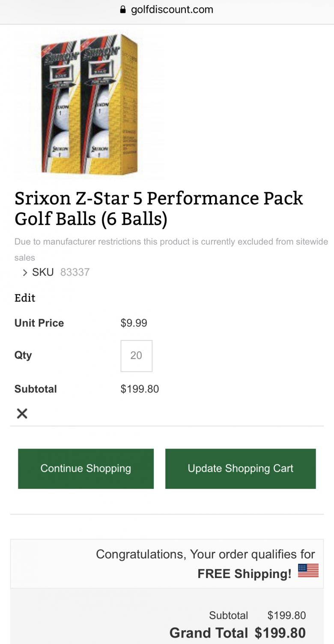Select the SKU number 83337
Viewport: 334px width, 644px height.
tap(75, 272)
